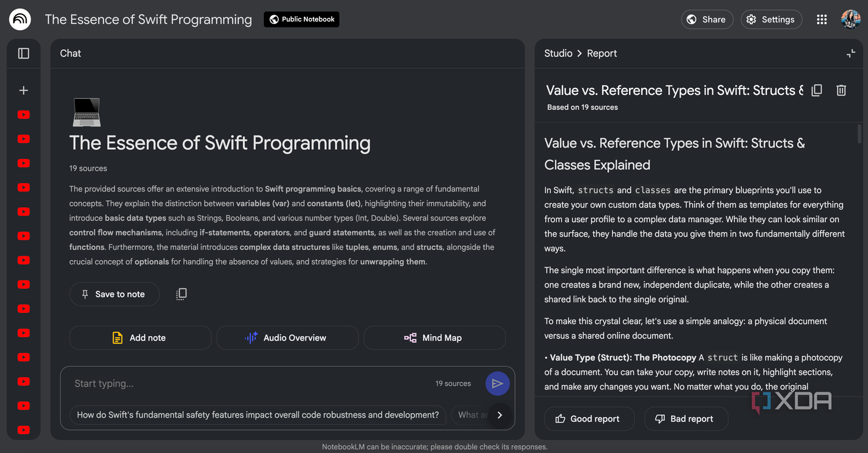Click the notebook title in the header
The width and height of the screenshot is (868, 453).
pos(149,19)
